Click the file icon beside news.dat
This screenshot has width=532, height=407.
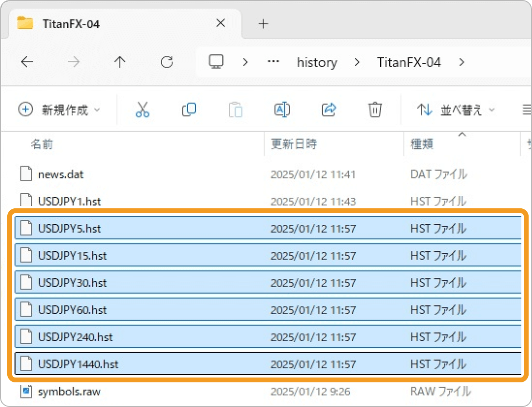coord(26,174)
